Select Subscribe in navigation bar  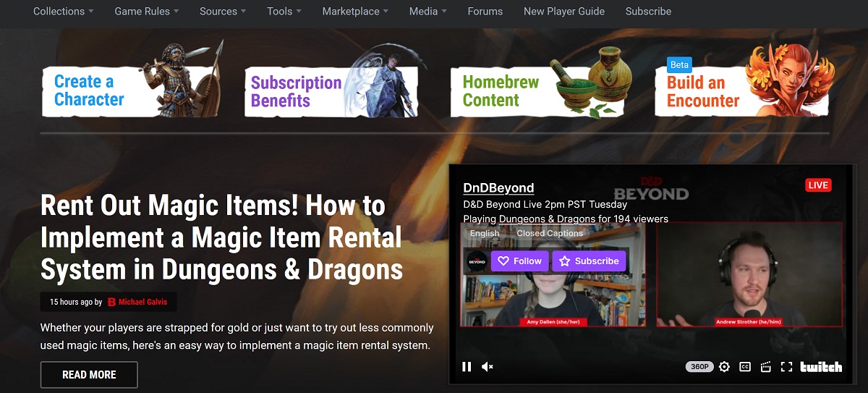[648, 11]
